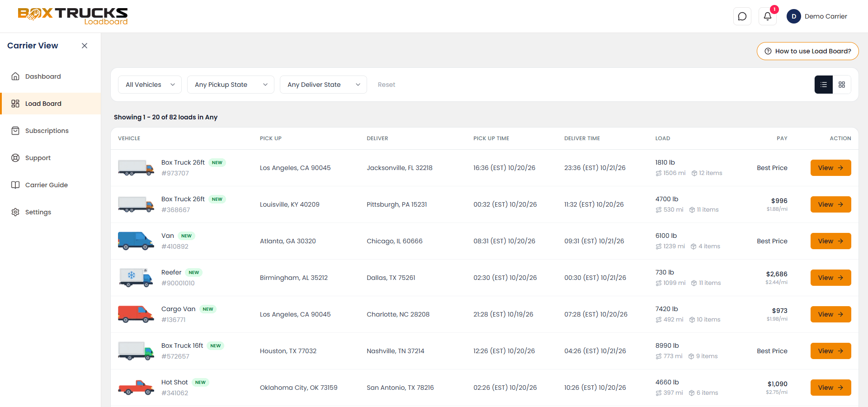Image resolution: width=868 pixels, height=407 pixels.
Task: View the Reefer #90001010 load
Action: (x=831, y=278)
